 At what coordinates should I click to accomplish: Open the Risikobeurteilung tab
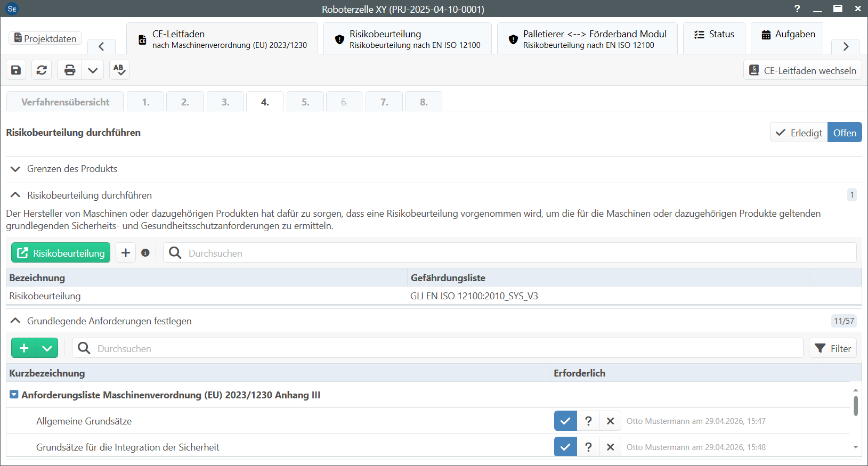coord(408,39)
